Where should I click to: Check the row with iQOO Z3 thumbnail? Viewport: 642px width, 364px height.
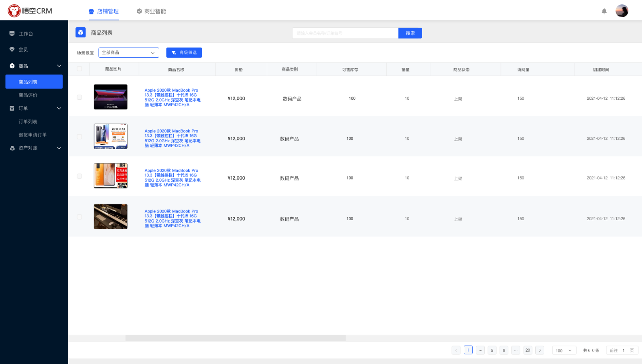tap(79, 137)
